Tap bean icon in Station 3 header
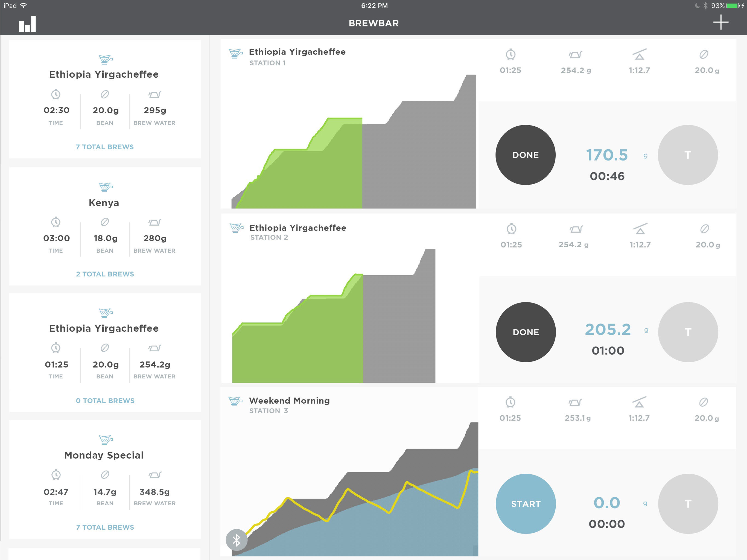 coord(704,402)
